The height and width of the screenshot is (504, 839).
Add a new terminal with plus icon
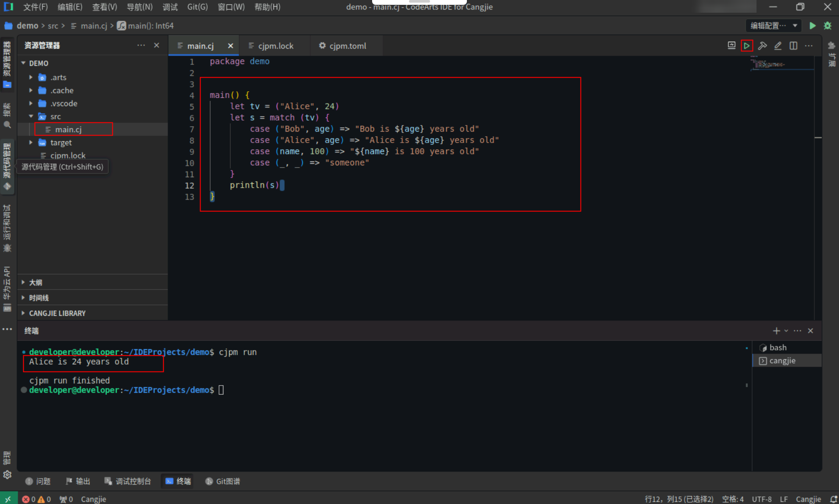click(776, 331)
